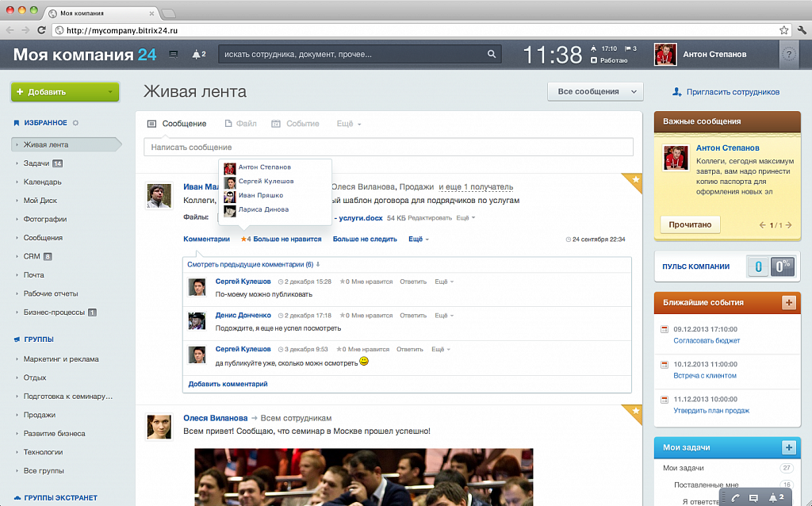
Task: Open the help question mark icon
Action: click(x=789, y=54)
